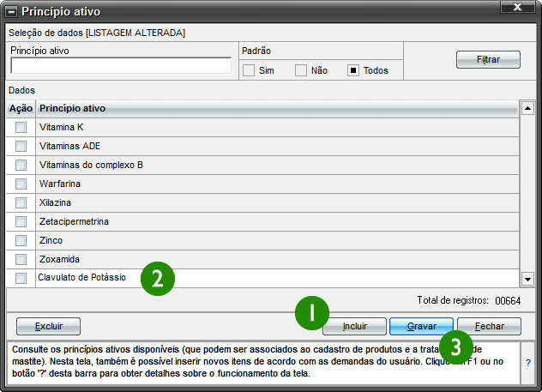Open help with the '?' button
Image resolution: width=542 pixels, height=392 pixels.
coord(528,363)
